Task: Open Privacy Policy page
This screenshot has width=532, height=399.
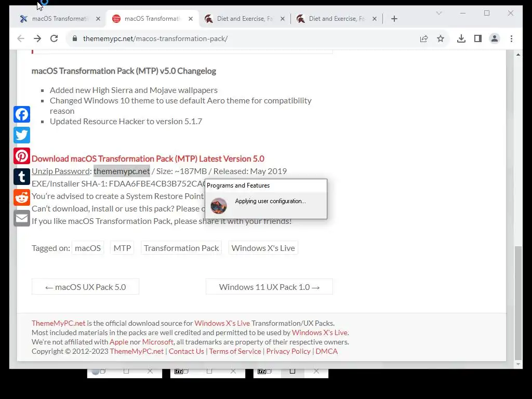Action: pyautogui.click(x=288, y=352)
